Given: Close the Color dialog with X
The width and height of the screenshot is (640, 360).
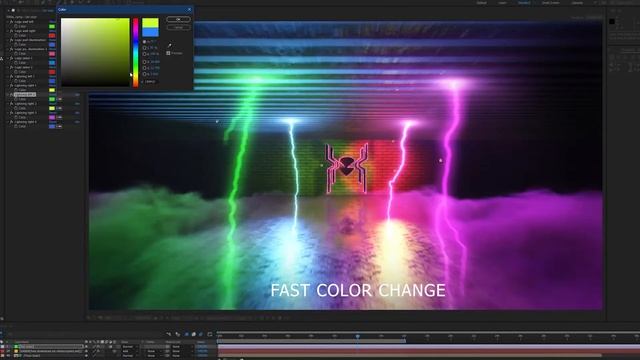Looking at the screenshot, I should (x=189, y=9).
